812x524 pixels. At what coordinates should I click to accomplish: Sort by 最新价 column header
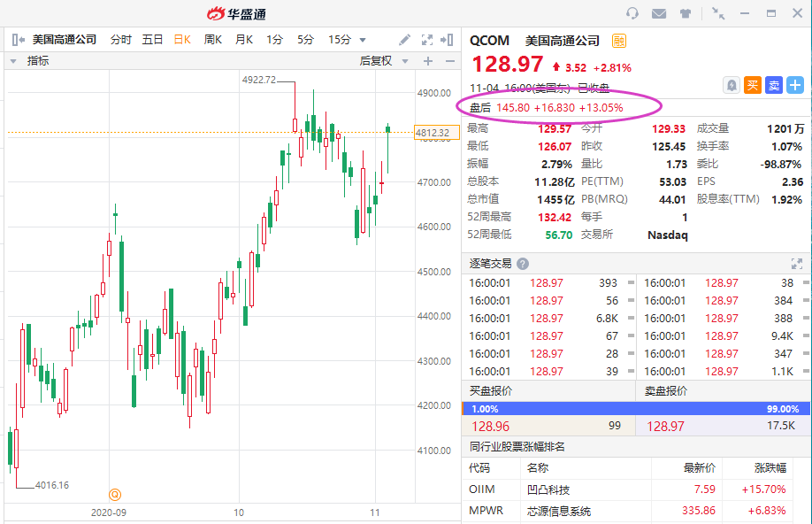tap(699, 468)
